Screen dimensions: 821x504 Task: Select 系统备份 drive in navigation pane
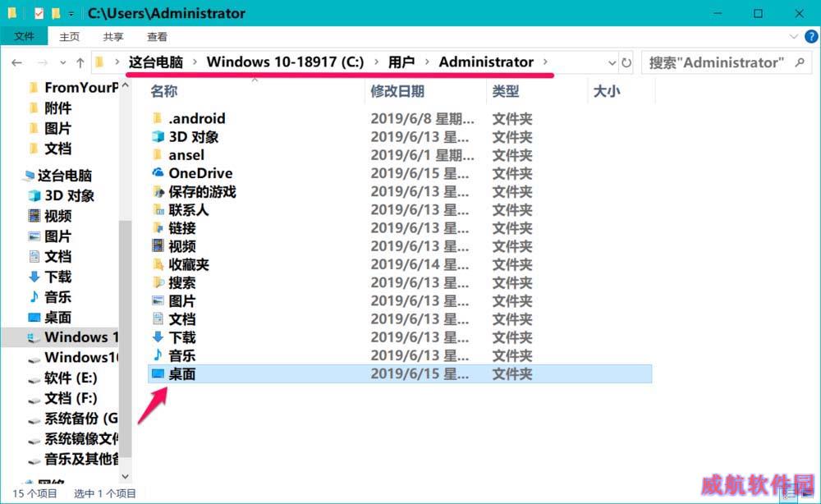(73, 419)
